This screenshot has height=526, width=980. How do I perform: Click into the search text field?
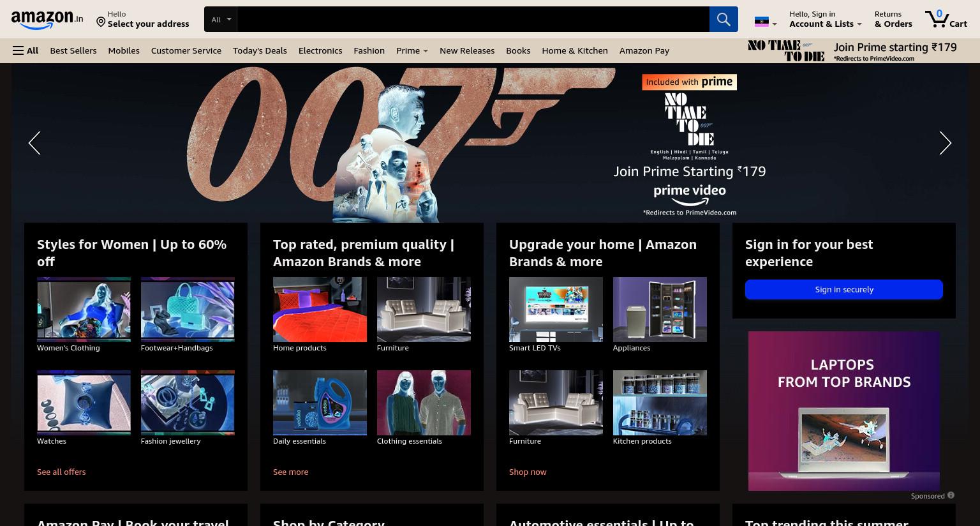tap(473, 19)
